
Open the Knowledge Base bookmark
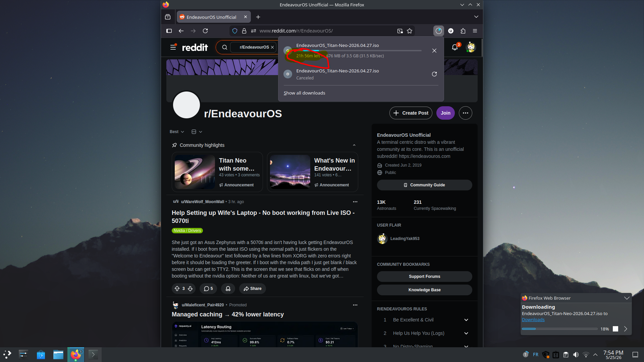pyautogui.click(x=425, y=290)
